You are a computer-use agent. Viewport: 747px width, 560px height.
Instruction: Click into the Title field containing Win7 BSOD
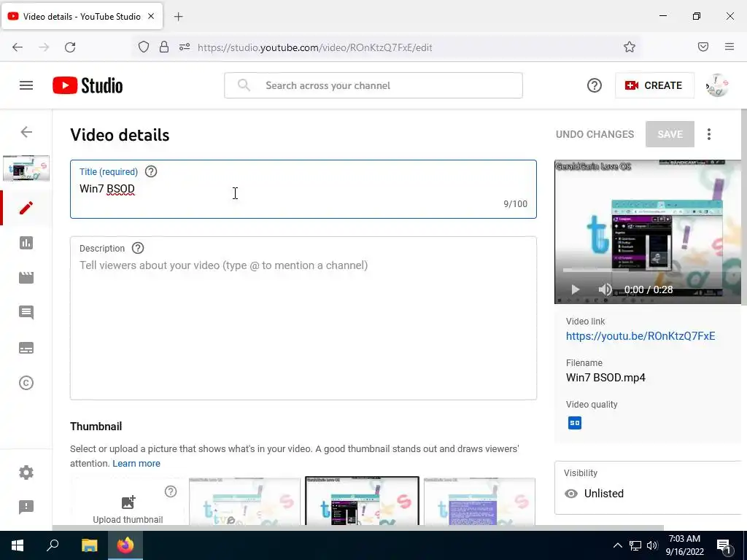[303, 190]
